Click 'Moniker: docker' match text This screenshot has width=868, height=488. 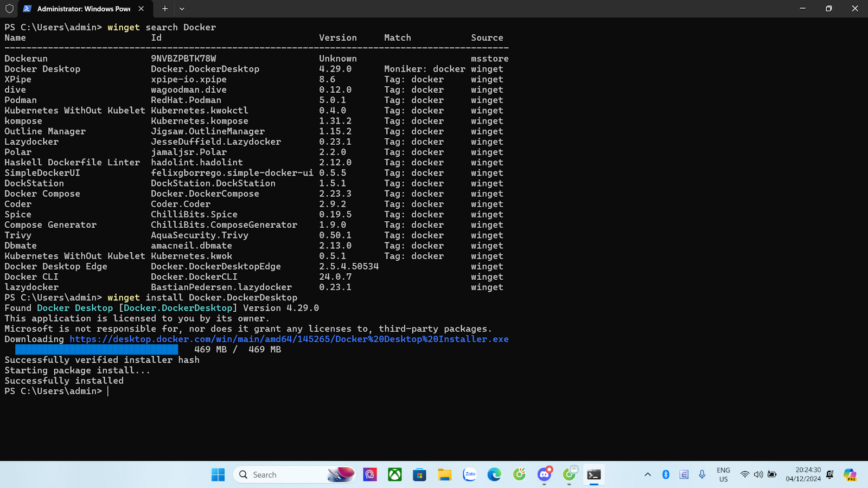(x=425, y=69)
